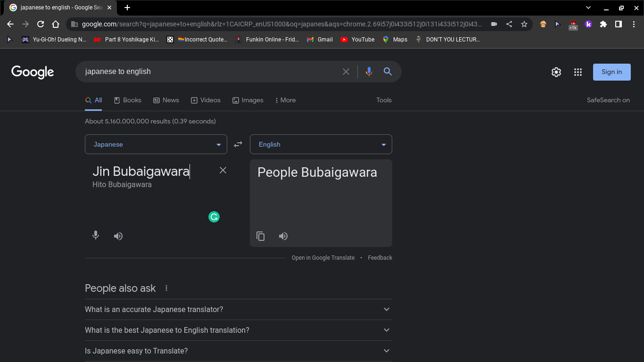This screenshot has width=644, height=362.
Task: Click the voice input microphone under source text
Action: pos(96,235)
